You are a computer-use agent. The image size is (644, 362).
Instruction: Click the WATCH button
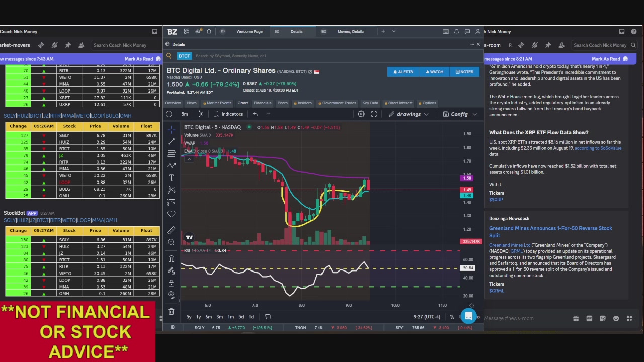point(434,72)
